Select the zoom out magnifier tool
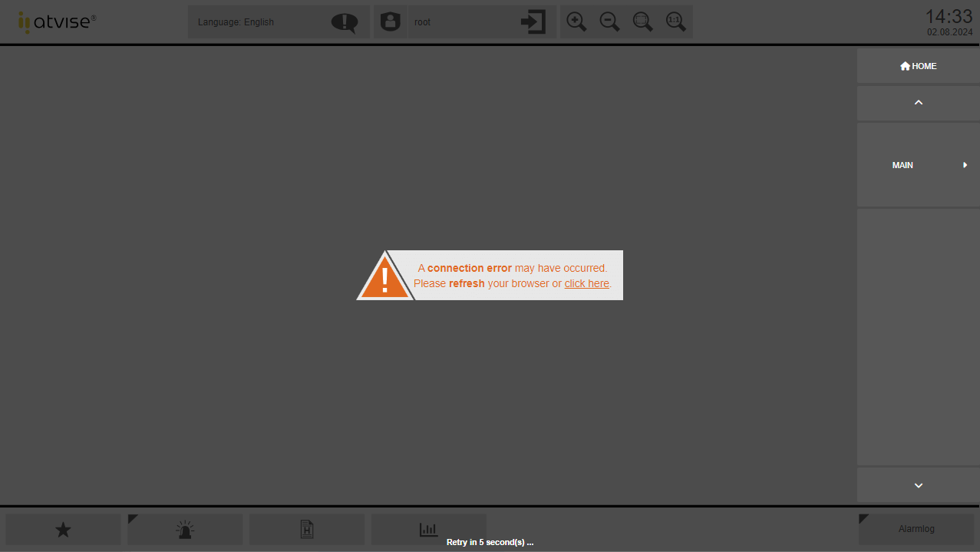 (x=609, y=21)
